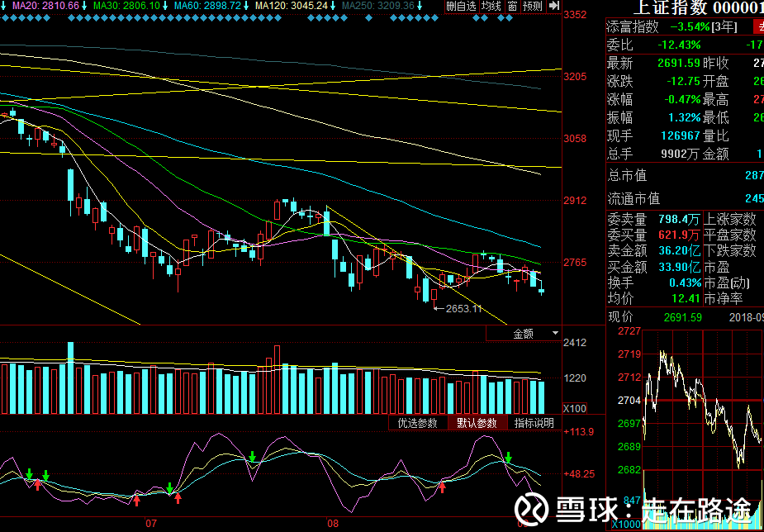Click the 08 month label on the time axis

[332, 524]
